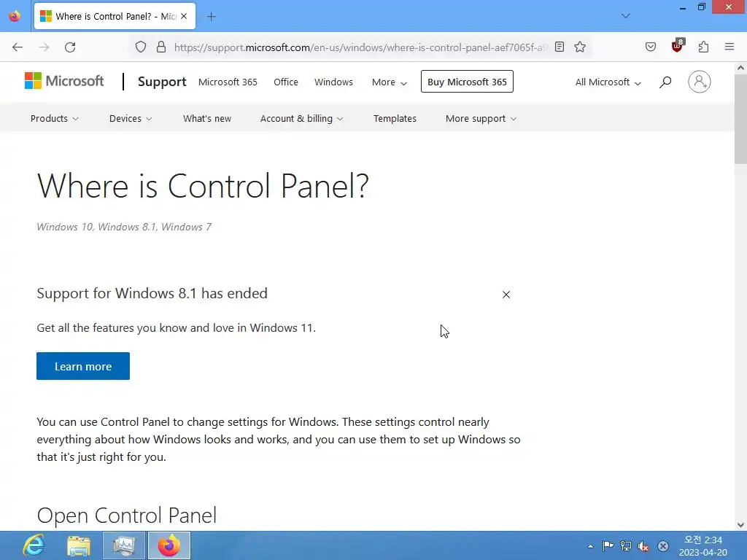The height and width of the screenshot is (560, 747).
Task: Open Action Center flag icon
Action: tap(608, 546)
